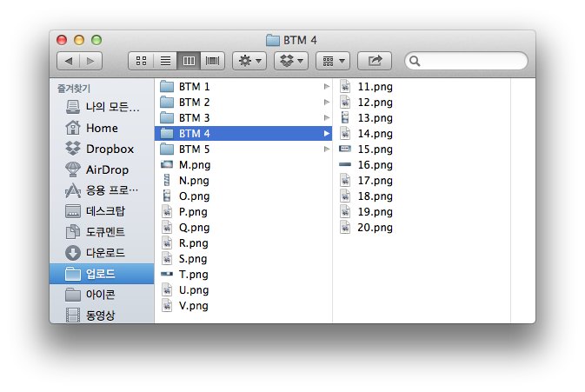Viewport: 585px width, 392px height.
Task: Select the BTM 4 folder row
Action: (243, 134)
